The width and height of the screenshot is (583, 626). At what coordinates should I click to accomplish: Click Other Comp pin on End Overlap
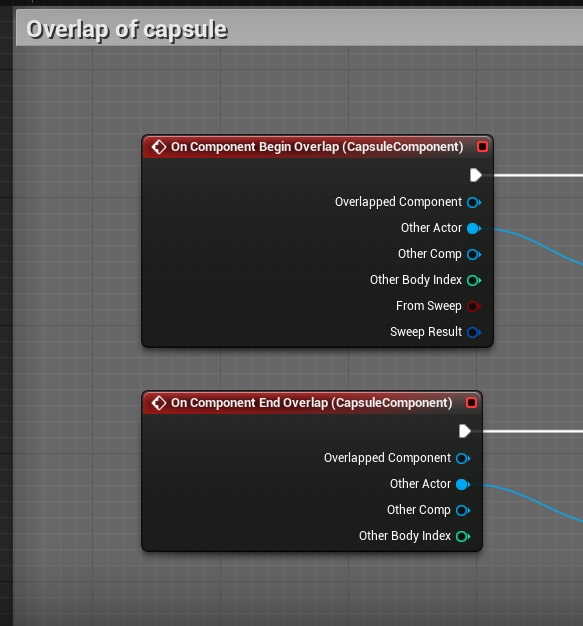(x=463, y=510)
